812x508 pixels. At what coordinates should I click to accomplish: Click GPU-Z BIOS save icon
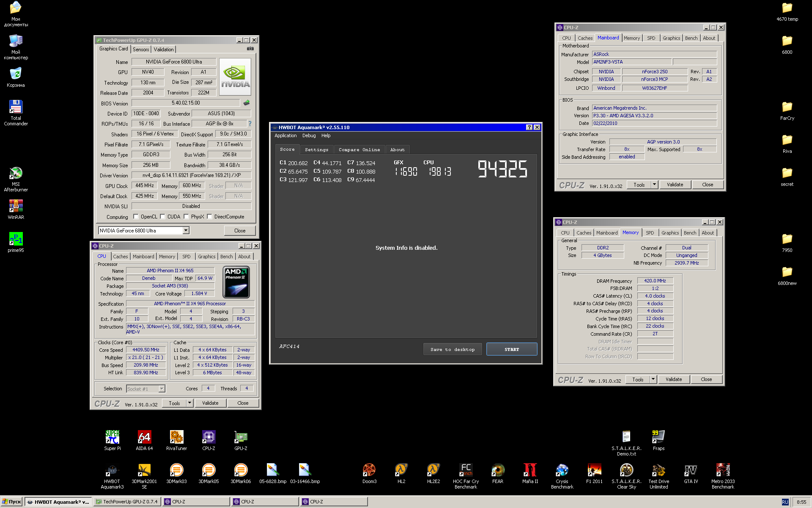tap(247, 103)
